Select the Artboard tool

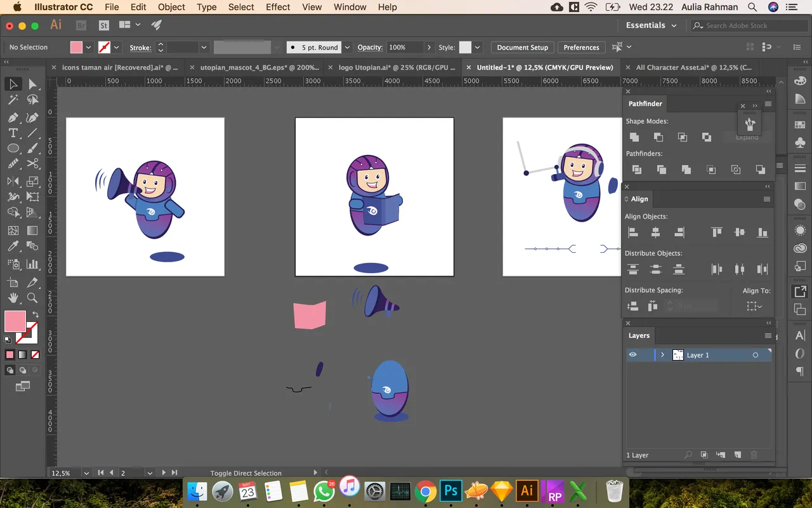[13, 282]
